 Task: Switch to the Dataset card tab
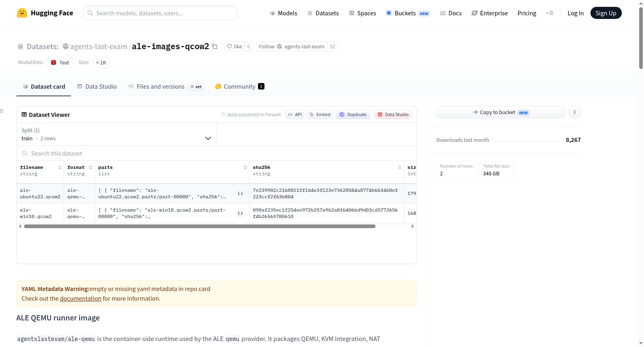(43, 87)
